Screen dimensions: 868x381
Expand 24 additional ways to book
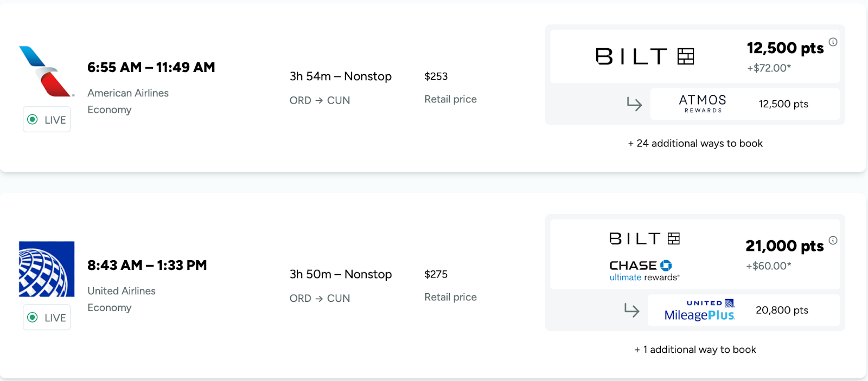click(695, 144)
